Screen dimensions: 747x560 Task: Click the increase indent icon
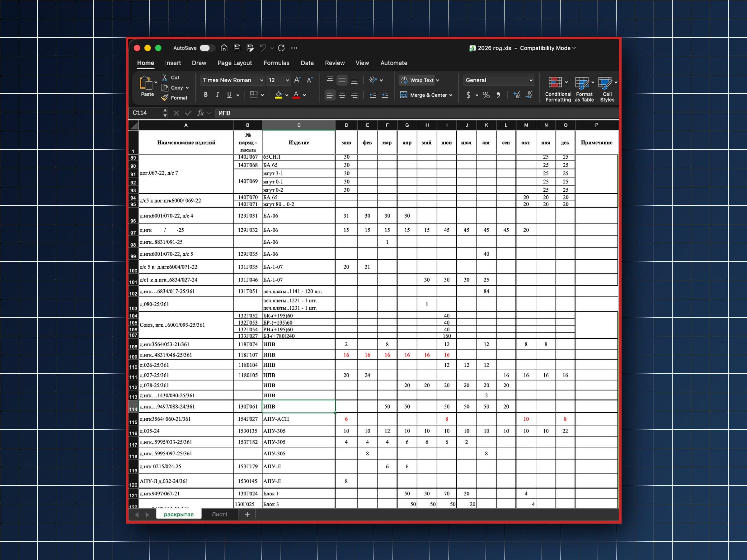coord(385,95)
